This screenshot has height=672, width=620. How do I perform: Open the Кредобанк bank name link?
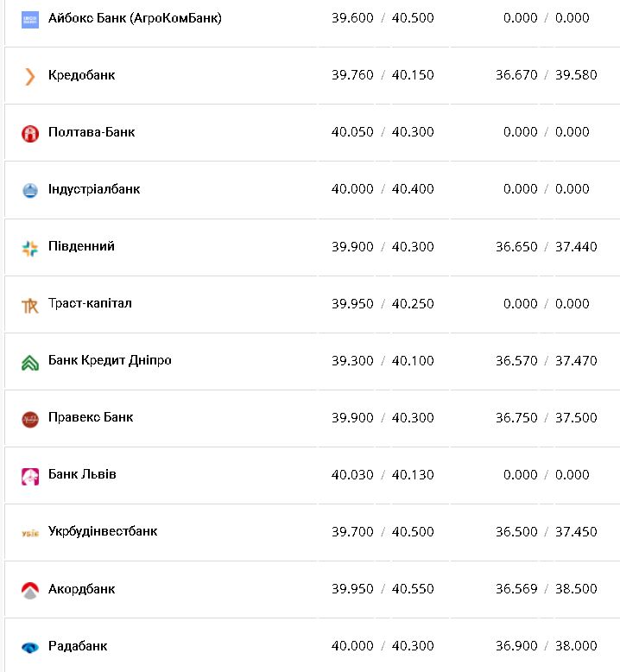(x=81, y=75)
